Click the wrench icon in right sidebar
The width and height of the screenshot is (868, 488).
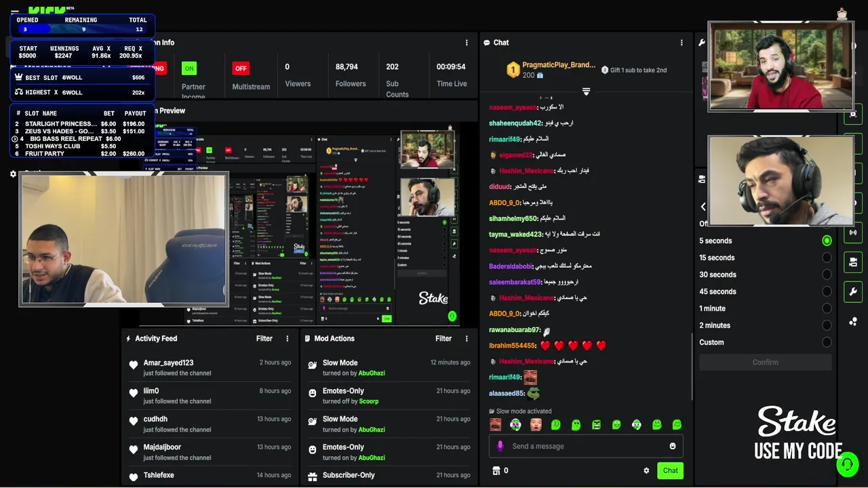853,292
